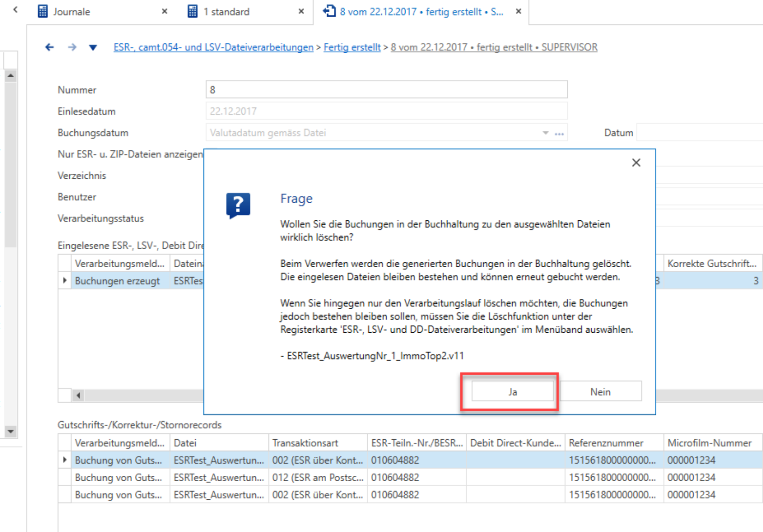The height and width of the screenshot is (532, 763).
Task: Click the Debit Direct-Kunde column header
Action: tap(516, 443)
